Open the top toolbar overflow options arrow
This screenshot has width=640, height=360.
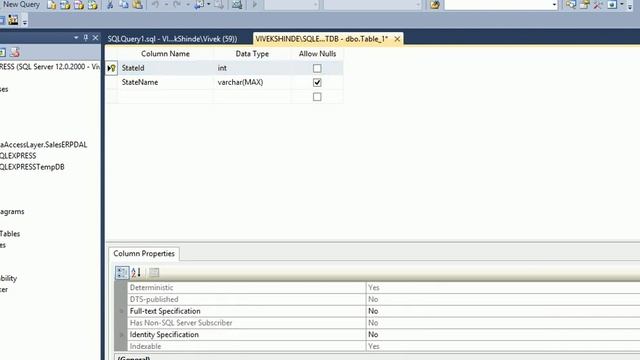[630, 6]
